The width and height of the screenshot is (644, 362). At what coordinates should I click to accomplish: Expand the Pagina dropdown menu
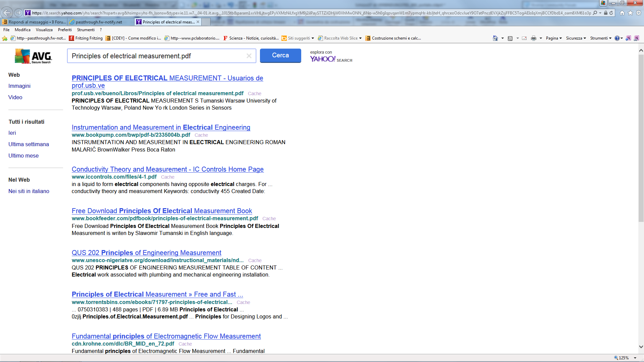tap(554, 38)
